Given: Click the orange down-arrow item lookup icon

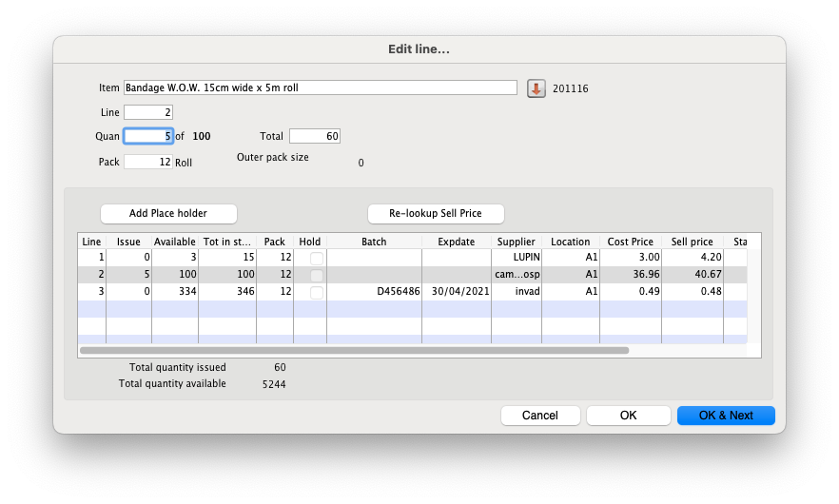Looking at the screenshot, I should (x=536, y=88).
